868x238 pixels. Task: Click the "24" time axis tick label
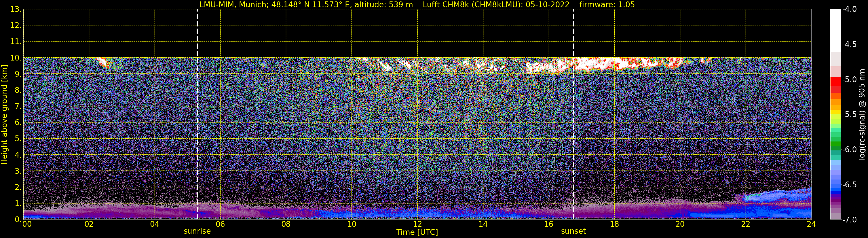tap(811, 224)
